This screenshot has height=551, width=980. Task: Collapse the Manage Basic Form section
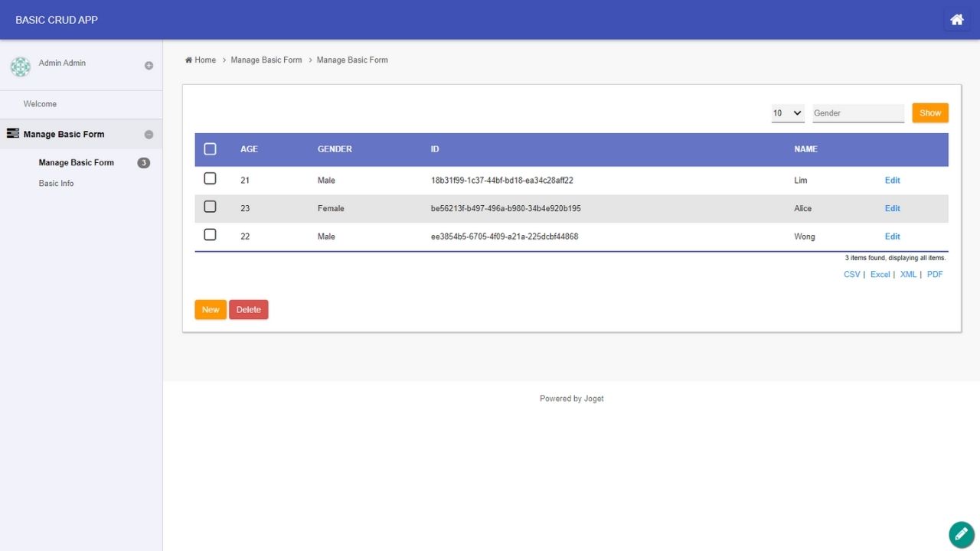(149, 135)
